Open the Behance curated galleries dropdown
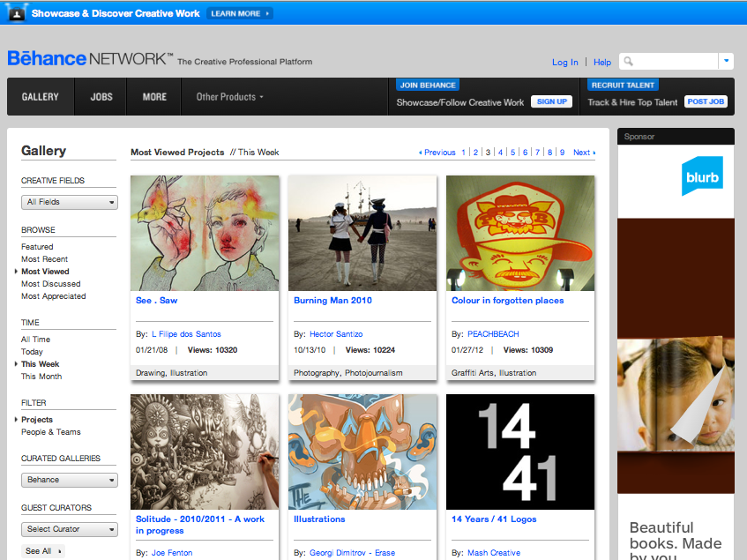This screenshot has height=560, width=747. pos(69,480)
